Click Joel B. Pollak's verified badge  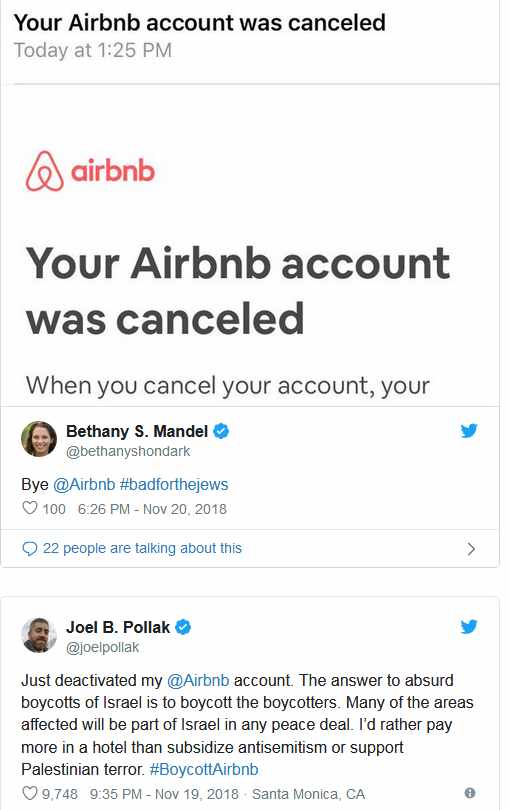(x=183, y=627)
